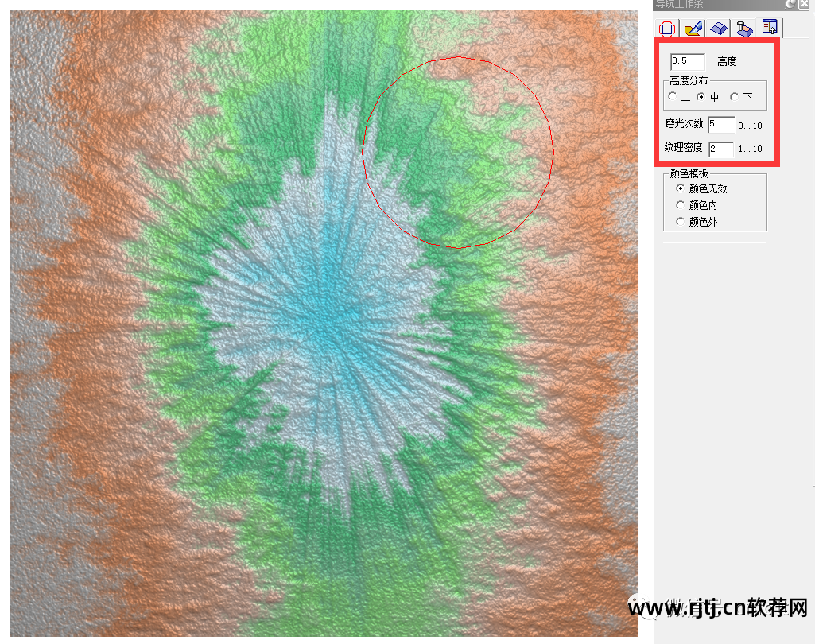This screenshot has width=815, height=644.
Task: Select the 下 height distribution option
Action: (x=734, y=96)
